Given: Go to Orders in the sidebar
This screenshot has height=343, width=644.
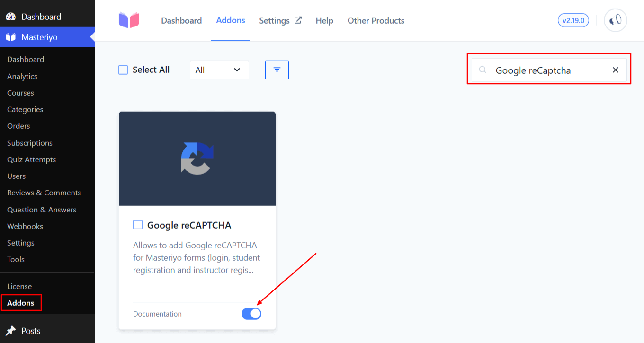Looking at the screenshot, I should tap(18, 126).
